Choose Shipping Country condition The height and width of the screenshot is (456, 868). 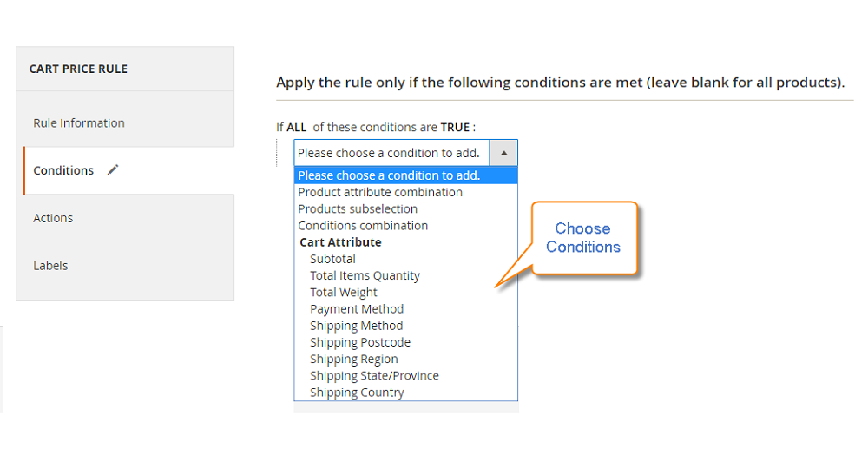coord(357,393)
